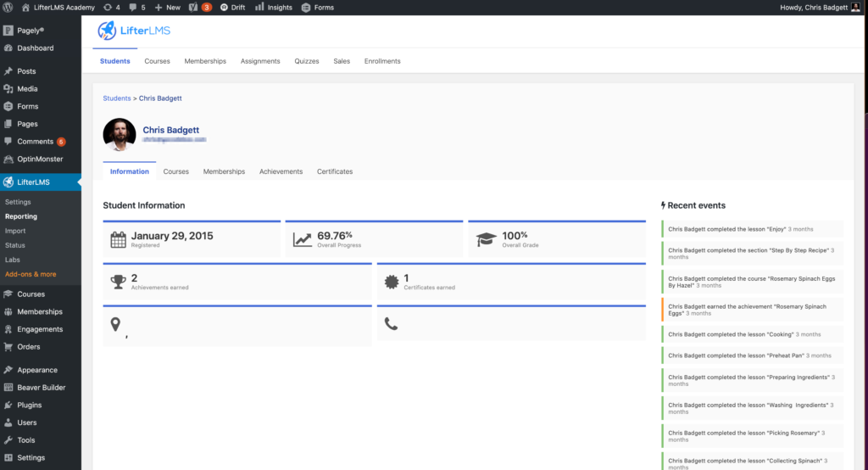Open the comments bubble icon showing 5
Screen dimensions: 868x470
point(133,7)
